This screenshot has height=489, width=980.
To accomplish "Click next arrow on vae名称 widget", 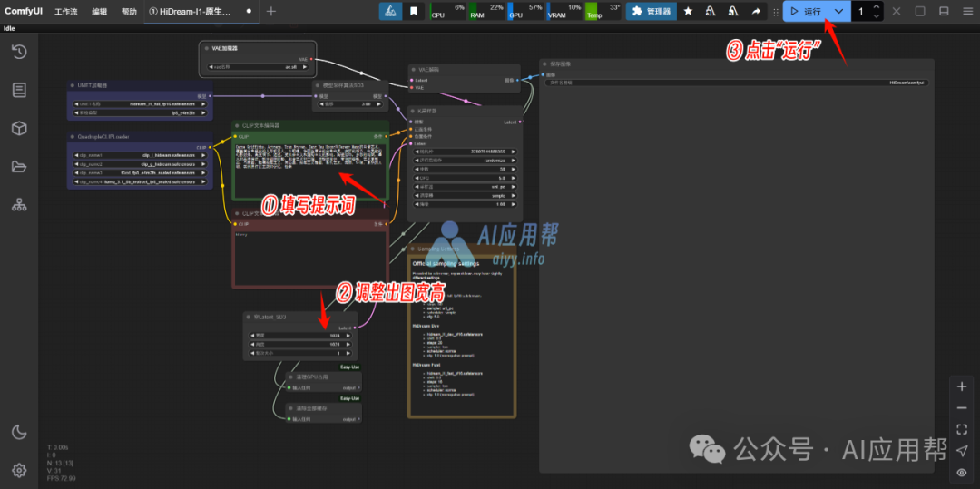I will (304, 66).
